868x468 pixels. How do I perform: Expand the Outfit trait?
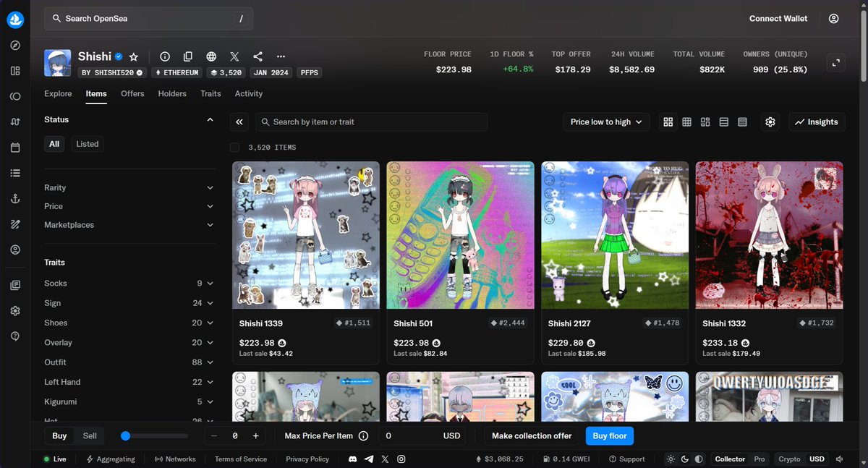click(130, 362)
